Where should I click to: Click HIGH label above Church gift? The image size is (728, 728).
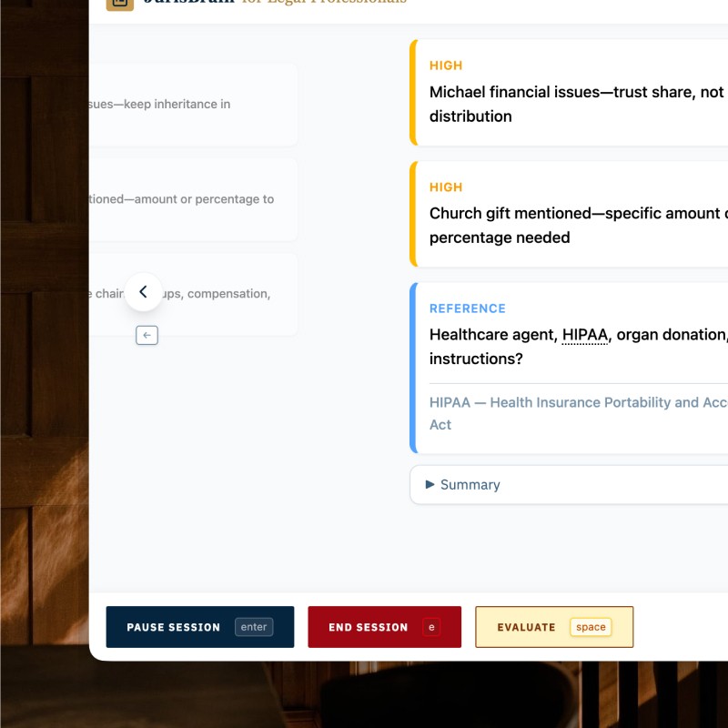(x=446, y=187)
